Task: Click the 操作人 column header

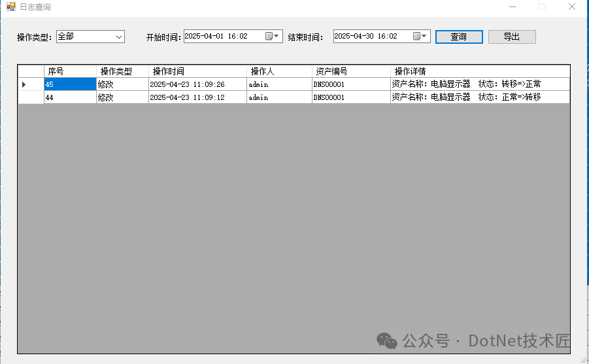Action: tap(279, 71)
